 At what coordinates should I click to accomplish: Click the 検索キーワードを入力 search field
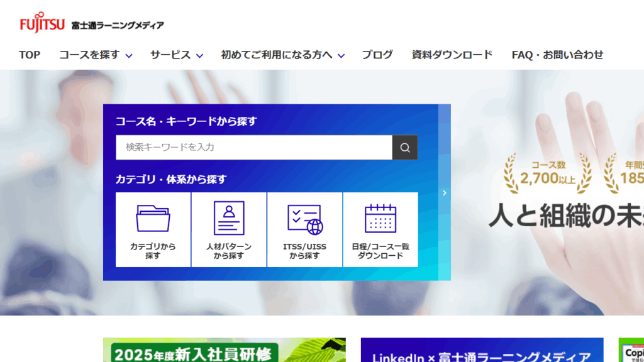[254, 148]
